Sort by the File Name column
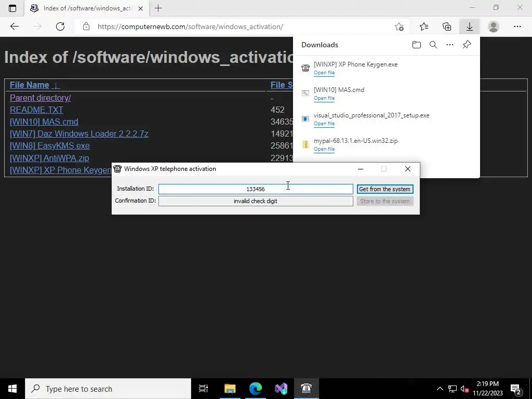Viewport: 532px width, 399px height. 30,85
